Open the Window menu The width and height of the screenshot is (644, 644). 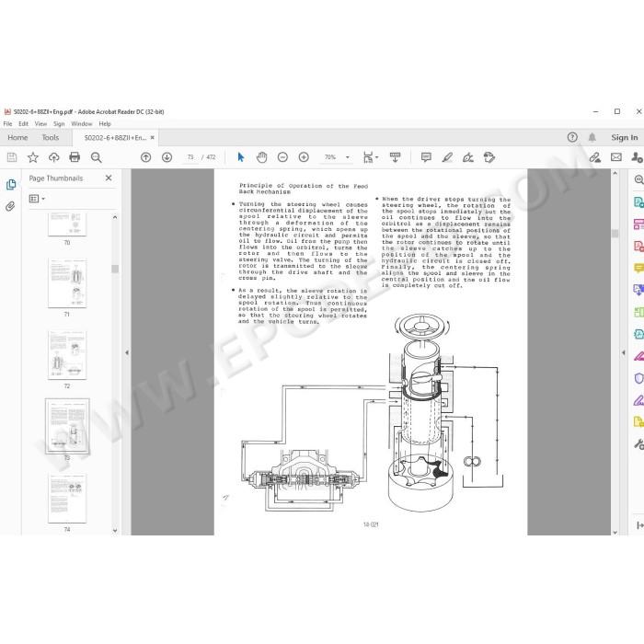[82, 123]
